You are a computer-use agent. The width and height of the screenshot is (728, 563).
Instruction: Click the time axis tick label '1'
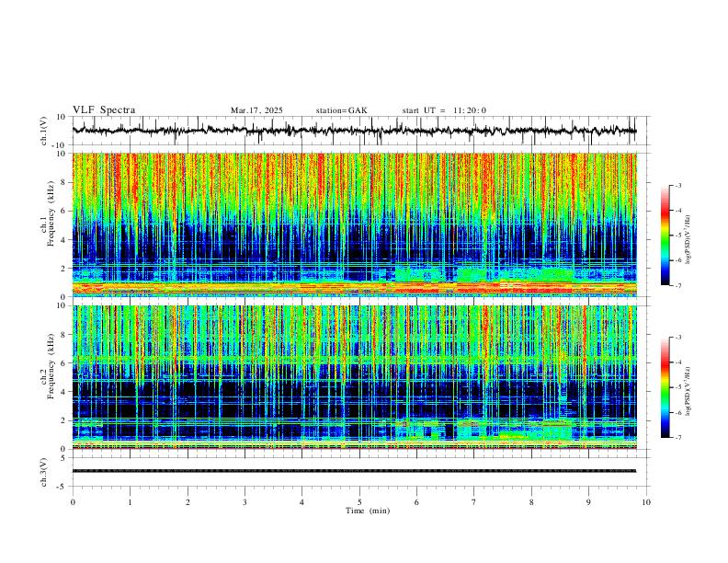(x=130, y=502)
